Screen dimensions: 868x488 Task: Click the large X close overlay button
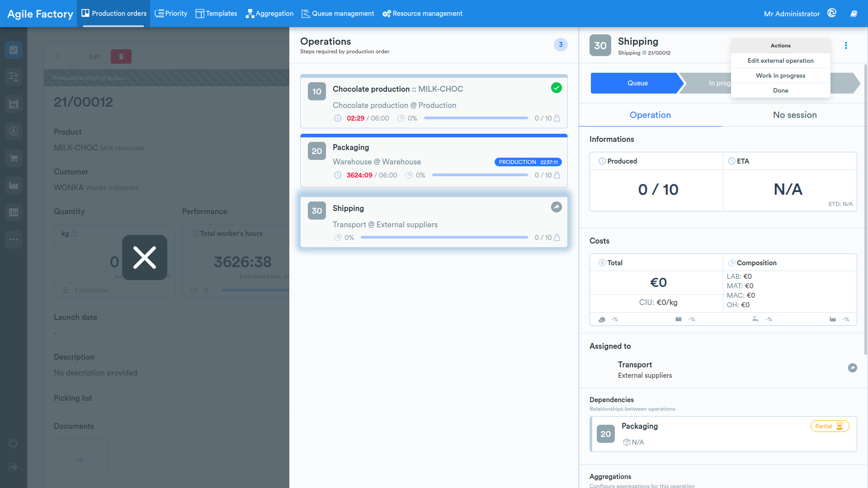click(x=145, y=258)
